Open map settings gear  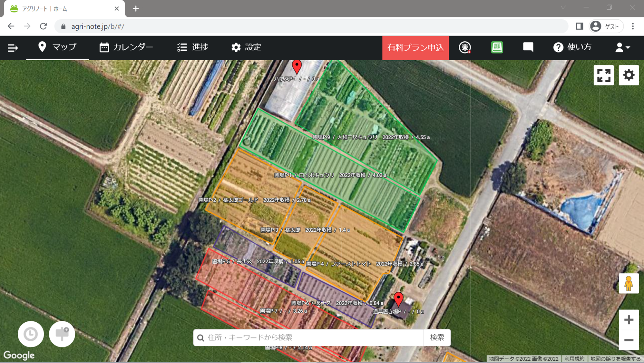point(629,75)
